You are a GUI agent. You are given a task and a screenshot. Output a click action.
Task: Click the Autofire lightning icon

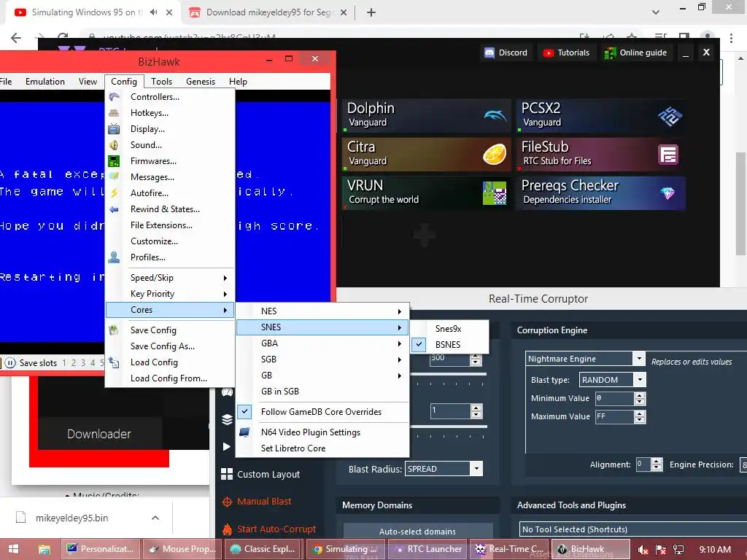[x=114, y=192]
